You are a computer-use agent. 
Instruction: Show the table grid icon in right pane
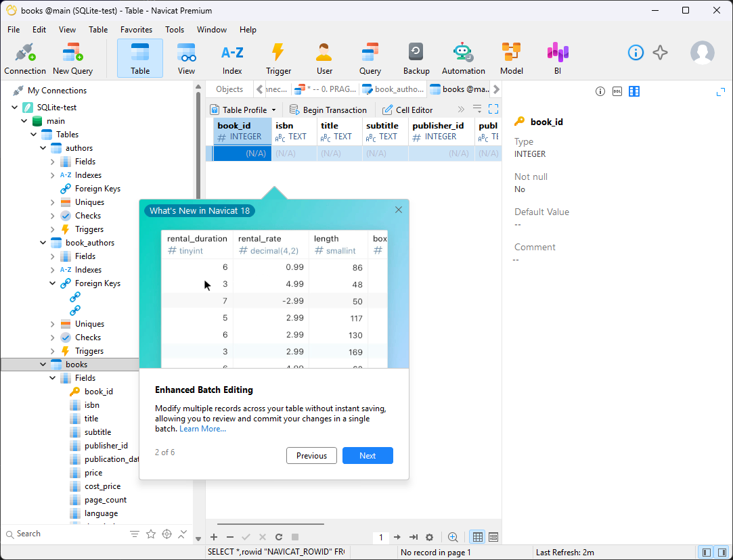[634, 91]
